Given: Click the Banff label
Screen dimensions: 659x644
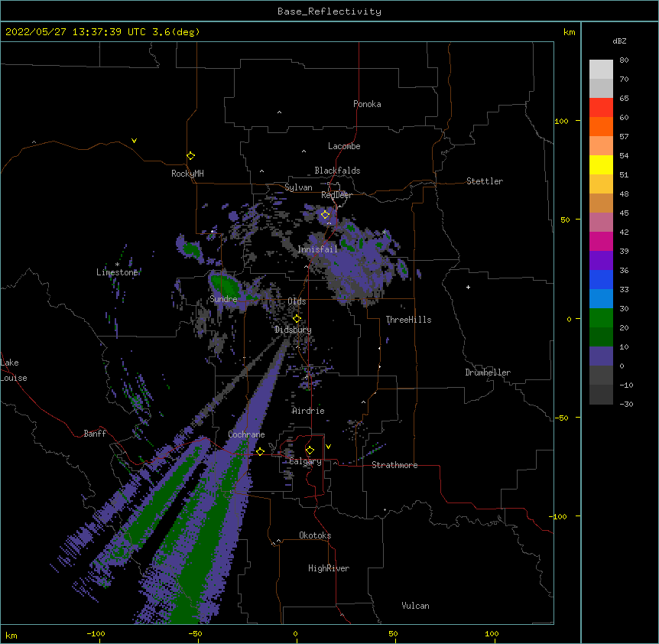Looking at the screenshot, I should point(95,434).
